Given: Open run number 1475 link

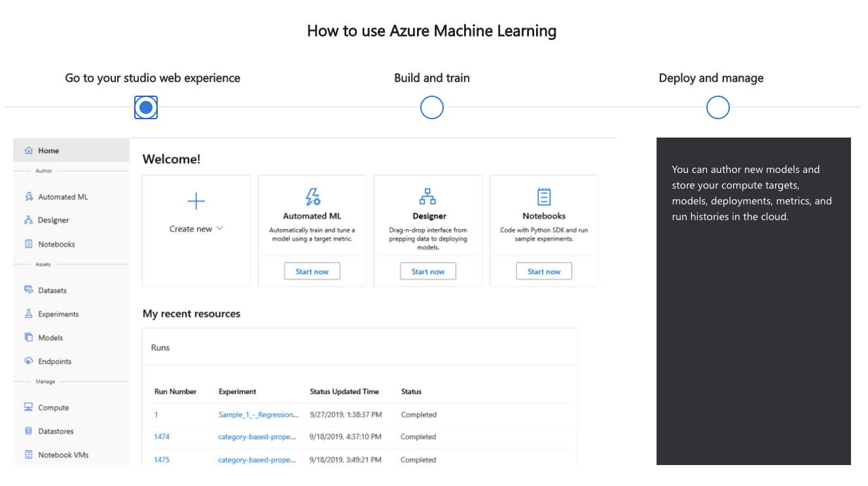Looking at the screenshot, I should tap(162, 460).
